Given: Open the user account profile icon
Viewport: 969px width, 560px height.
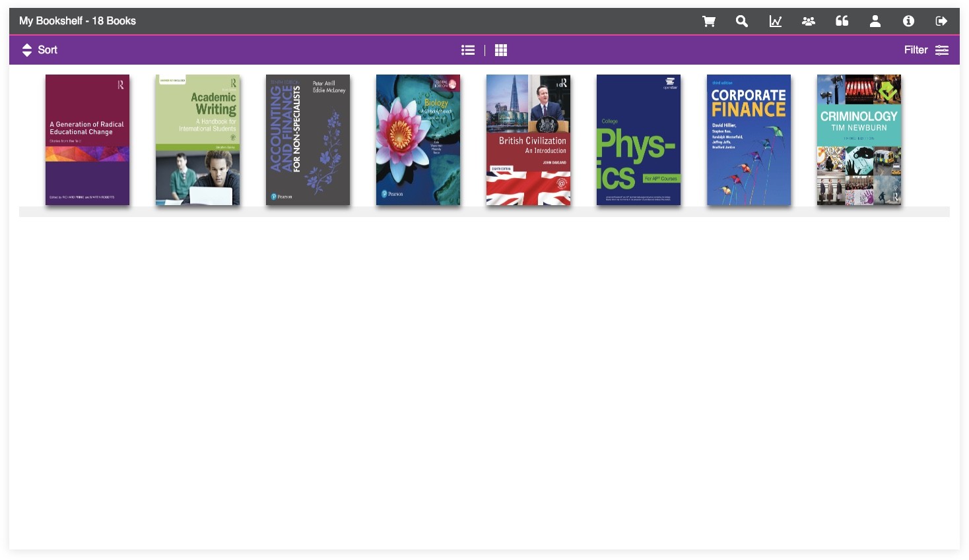Looking at the screenshot, I should click(x=875, y=21).
